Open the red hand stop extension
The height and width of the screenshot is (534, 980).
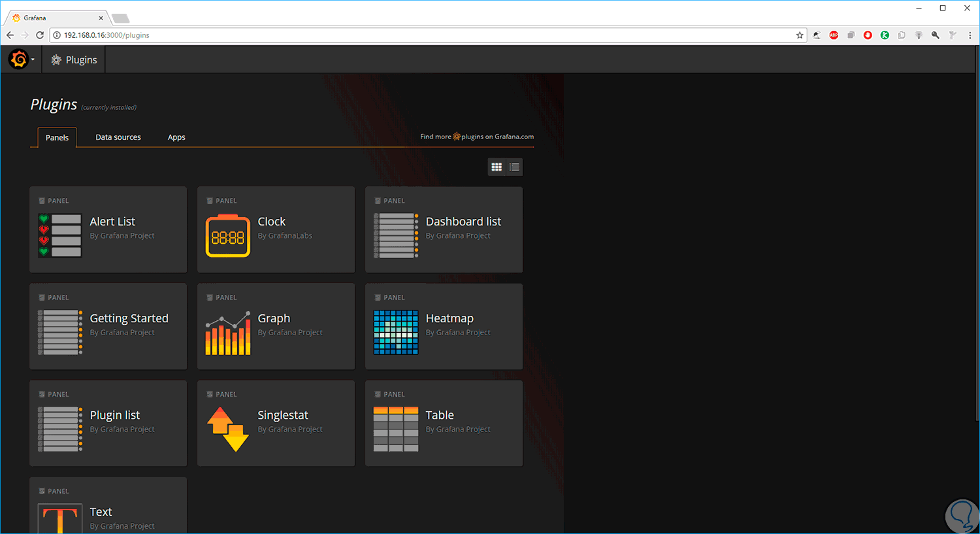[868, 35]
